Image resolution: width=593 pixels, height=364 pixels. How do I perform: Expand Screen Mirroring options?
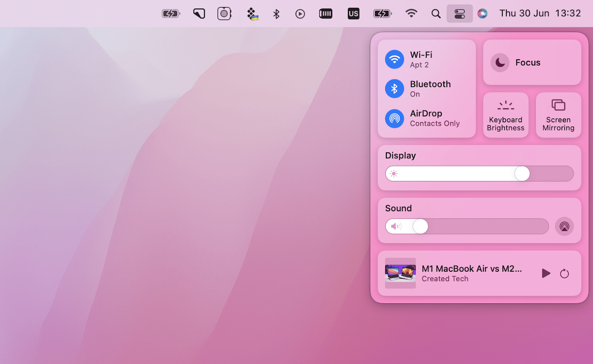point(558,115)
